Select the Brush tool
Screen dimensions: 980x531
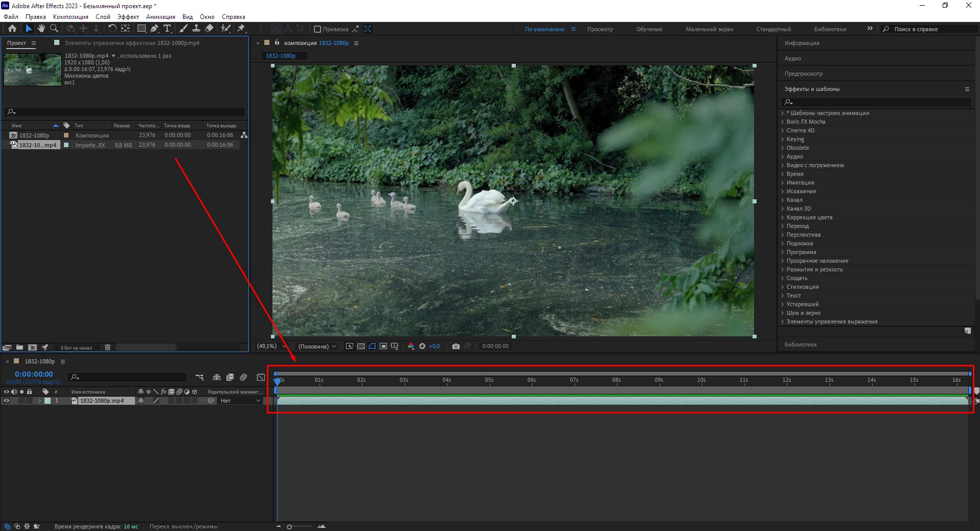point(184,29)
